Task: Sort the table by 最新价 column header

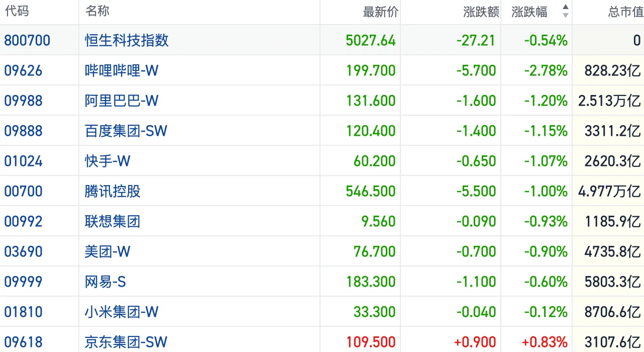Action: (380, 12)
